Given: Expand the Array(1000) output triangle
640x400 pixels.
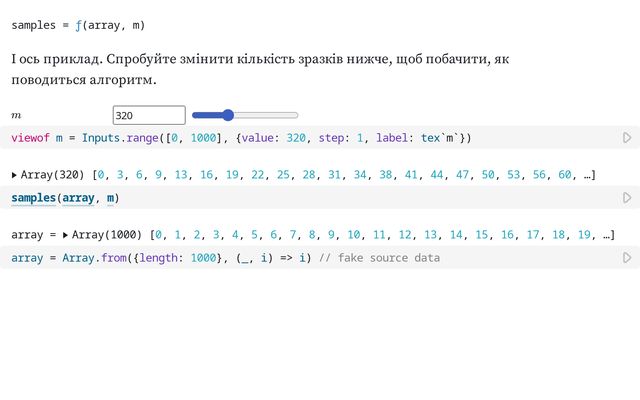Looking at the screenshot, I should (65, 235).
